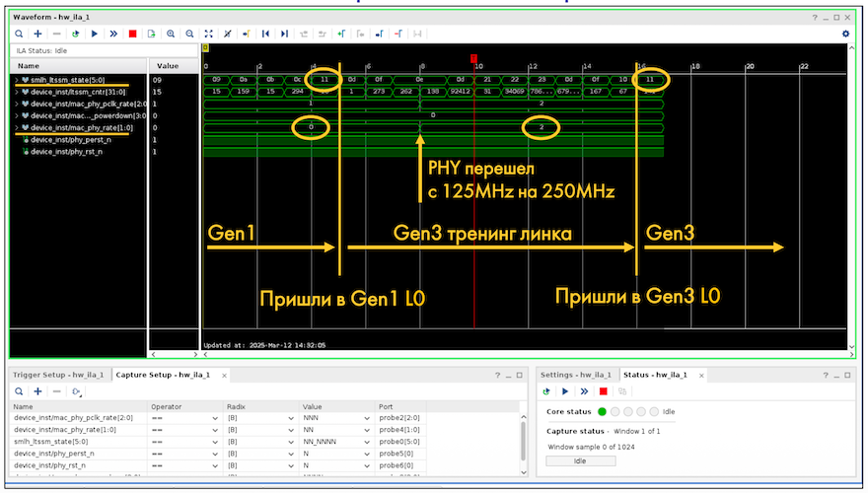The image size is (868, 493).
Task: Select Status - hw_ila_1 tab
Action: [655, 375]
